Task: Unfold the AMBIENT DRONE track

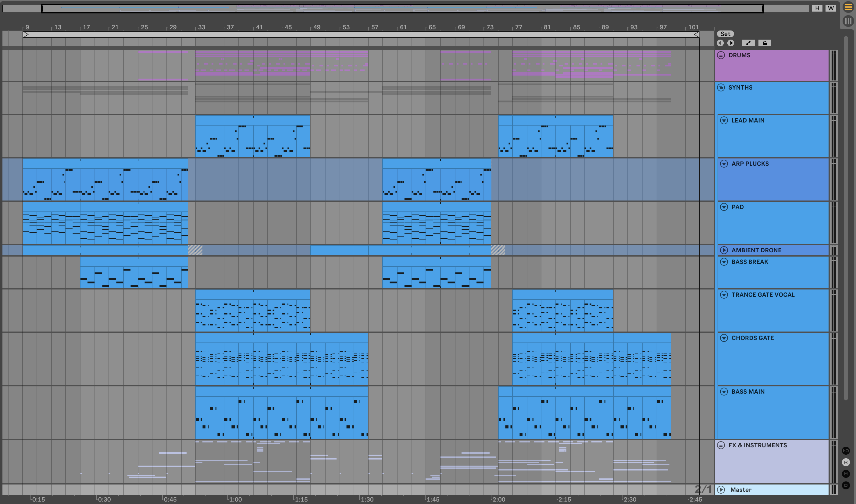Action: pos(724,250)
